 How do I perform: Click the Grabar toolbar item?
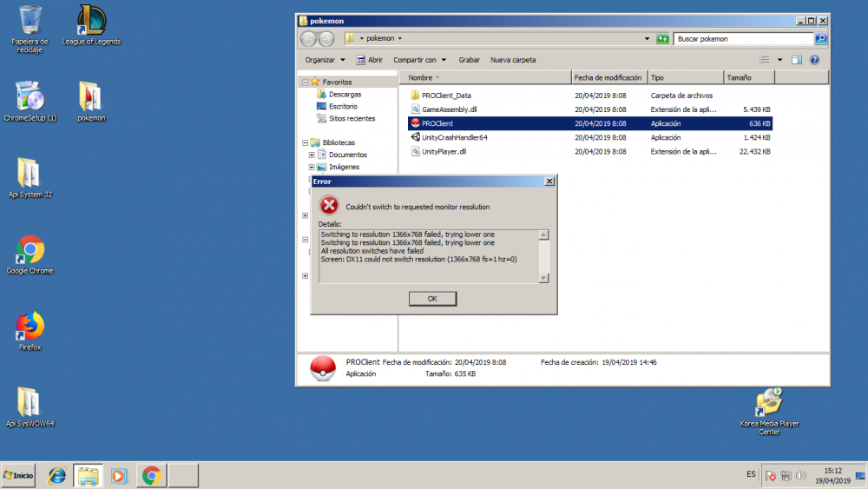click(469, 60)
